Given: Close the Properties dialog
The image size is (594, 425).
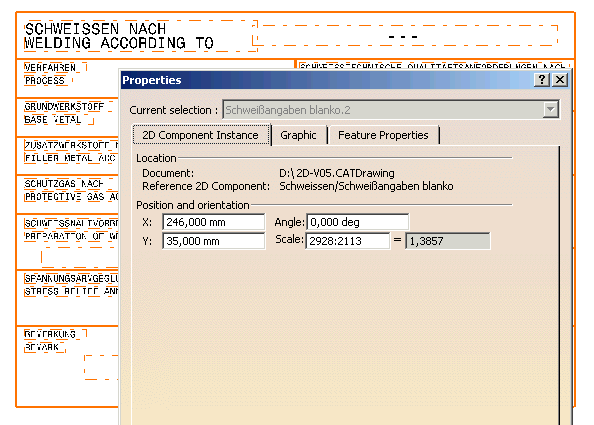Looking at the screenshot, I should [x=560, y=80].
